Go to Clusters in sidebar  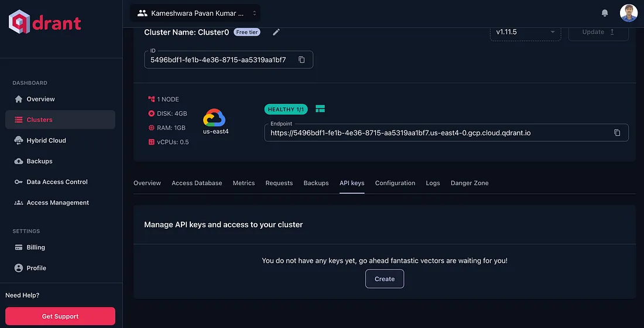[60, 119]
